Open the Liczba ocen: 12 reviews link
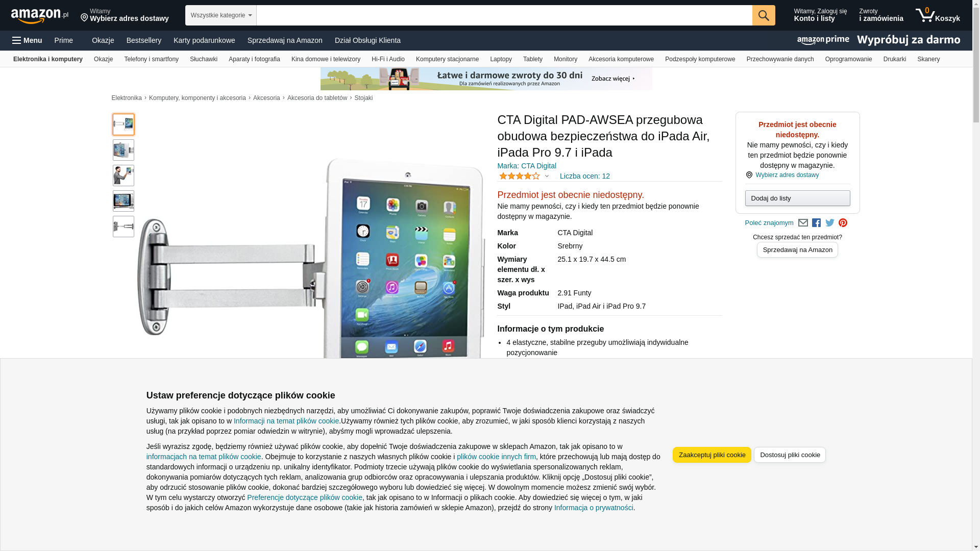980x551 pixels. [584, 176]
